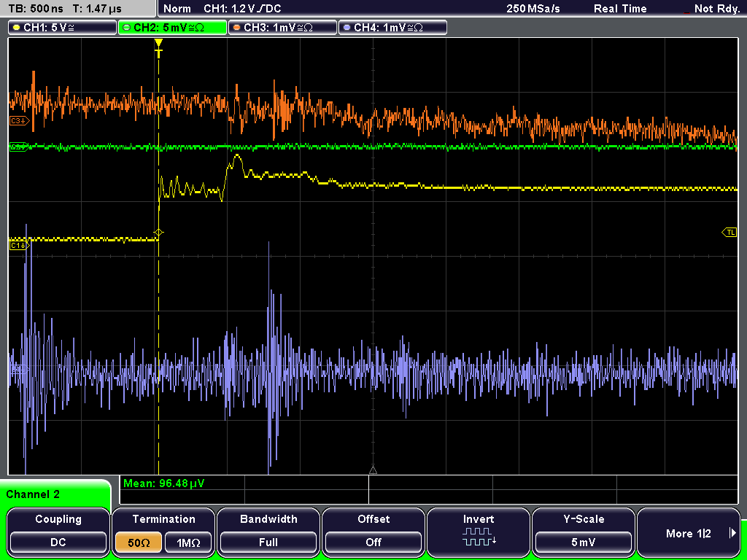The image size is (747, 560).
Task: Set termination to 1MΩ
Action: tap(188, 542)
